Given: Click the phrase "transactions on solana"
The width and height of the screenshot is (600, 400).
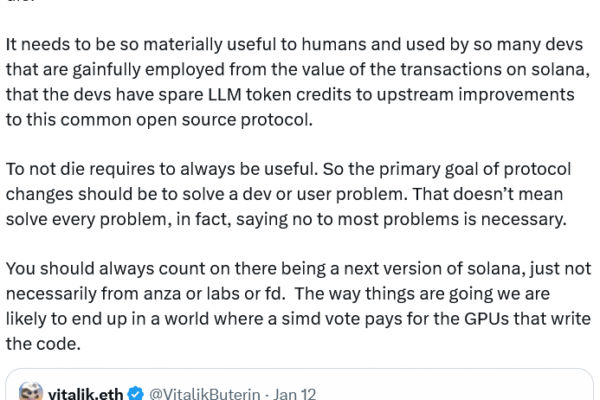Looking at the screenshot, I should [492, 70].
